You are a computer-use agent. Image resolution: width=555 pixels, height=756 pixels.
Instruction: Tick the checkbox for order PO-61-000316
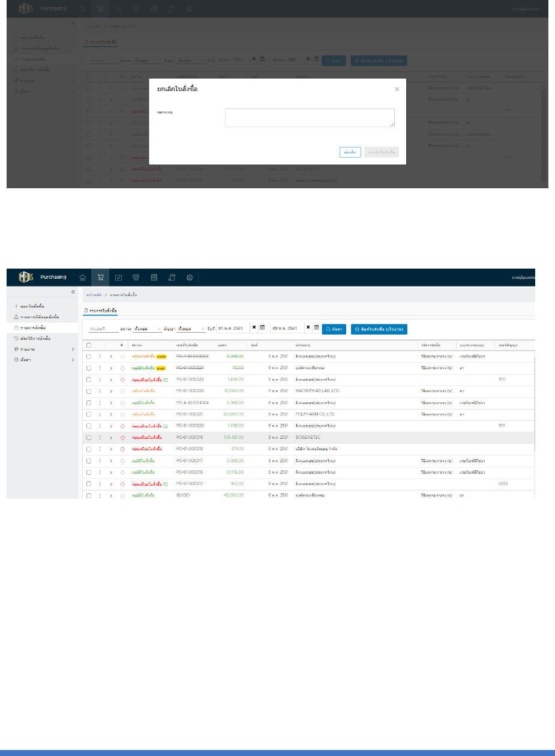[89, 472]
